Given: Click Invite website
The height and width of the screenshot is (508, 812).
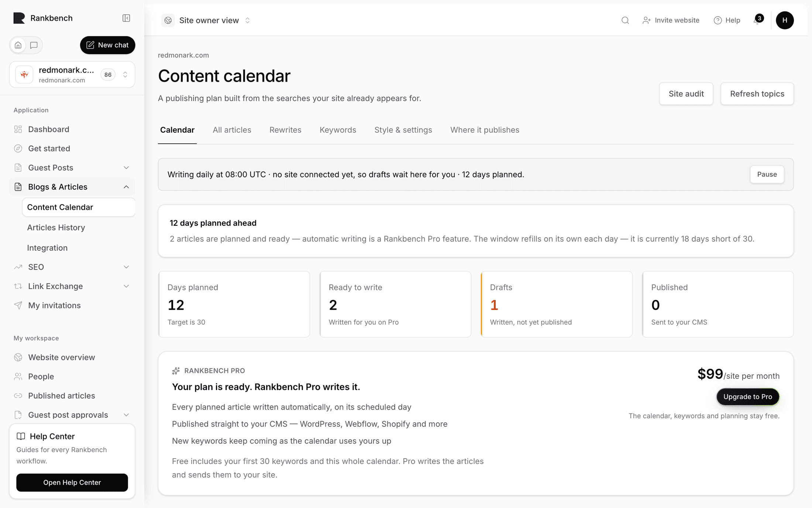Looking at the screenshot, I should tap(671, 20).
